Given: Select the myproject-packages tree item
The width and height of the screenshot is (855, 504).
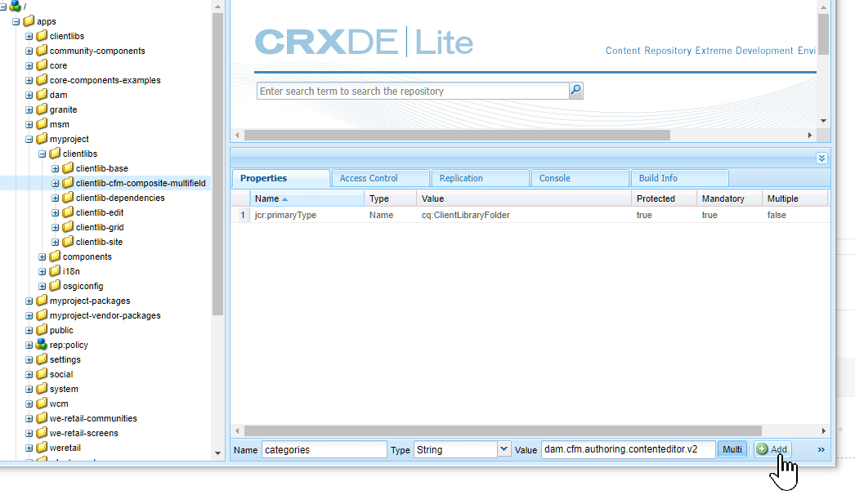Looking at the screenshot, I should [89, 301].
